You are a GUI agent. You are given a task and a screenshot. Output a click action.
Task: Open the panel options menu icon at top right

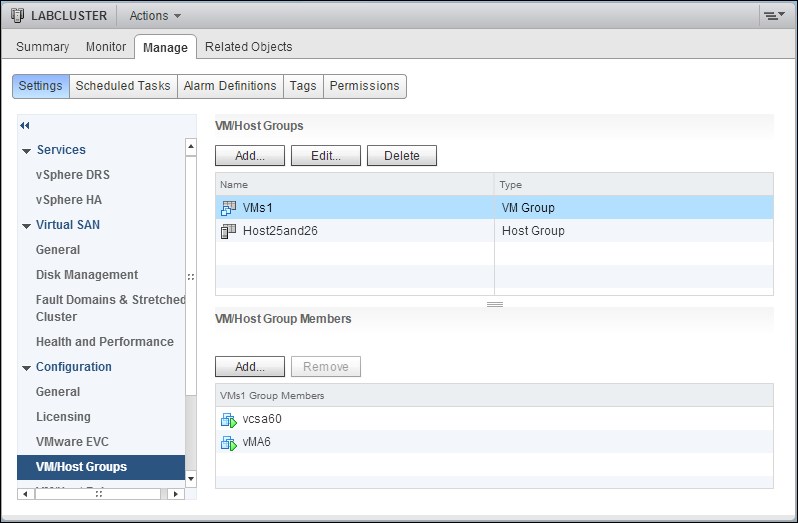(x=773, y=16)
